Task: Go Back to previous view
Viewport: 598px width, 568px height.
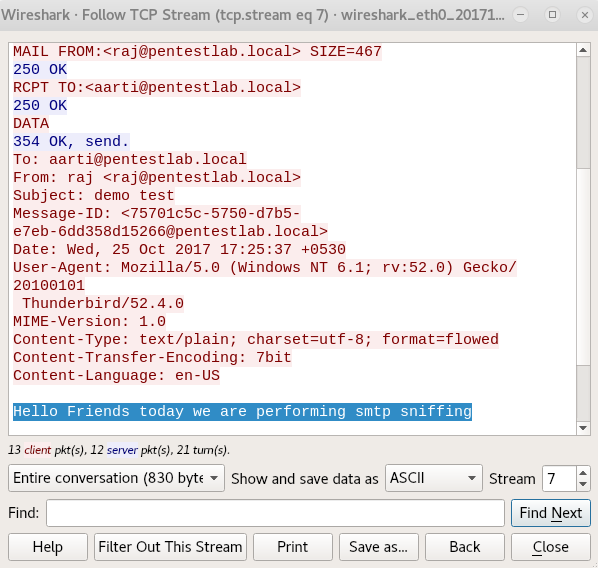Action: click(x=465, y=547)
